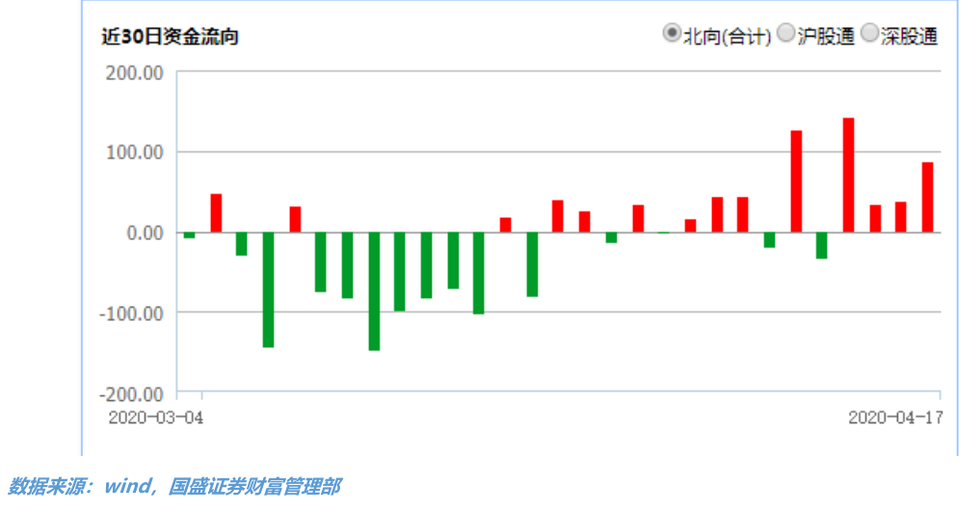Click the last red bar for 2020-04-17
The height and width of the screenshot is (512, 980).
pyautogui.click(x=928, y=198)
